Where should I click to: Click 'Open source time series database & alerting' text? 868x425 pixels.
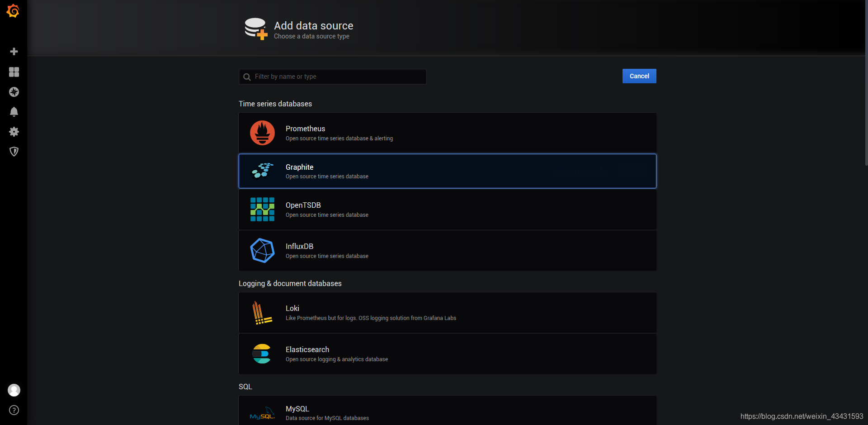[x=339, y=138]
